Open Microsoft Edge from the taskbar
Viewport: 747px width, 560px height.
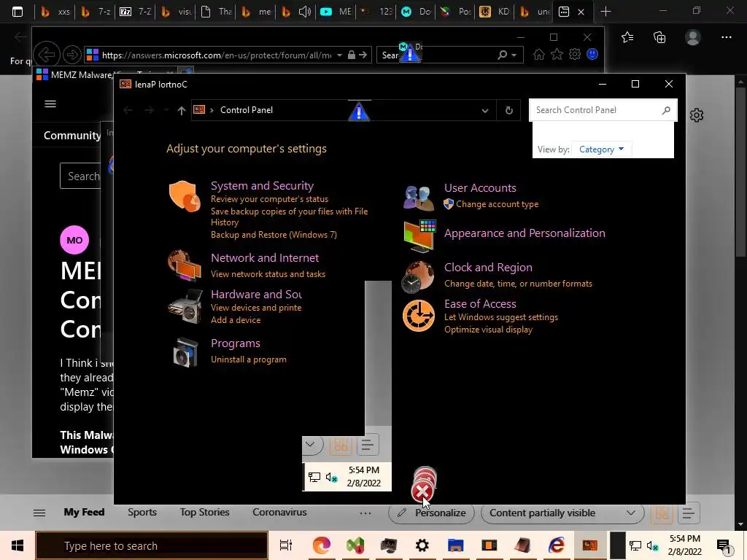coord(322,545)
